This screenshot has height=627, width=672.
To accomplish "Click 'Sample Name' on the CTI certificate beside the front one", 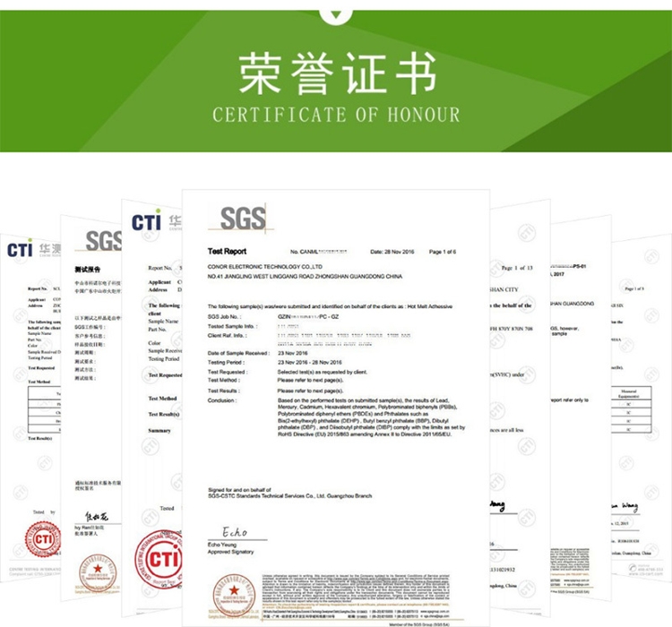I will coord(163,321).
